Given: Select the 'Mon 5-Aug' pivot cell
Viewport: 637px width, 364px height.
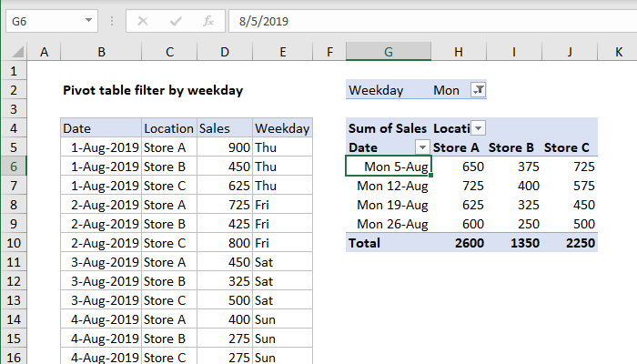Looking at the screenshot, I should pyautogui.click(x=389, y=167).
